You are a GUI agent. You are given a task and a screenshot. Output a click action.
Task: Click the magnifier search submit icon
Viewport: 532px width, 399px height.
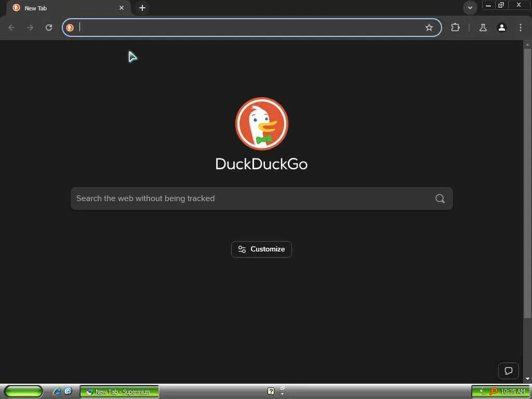pos(440,198)
